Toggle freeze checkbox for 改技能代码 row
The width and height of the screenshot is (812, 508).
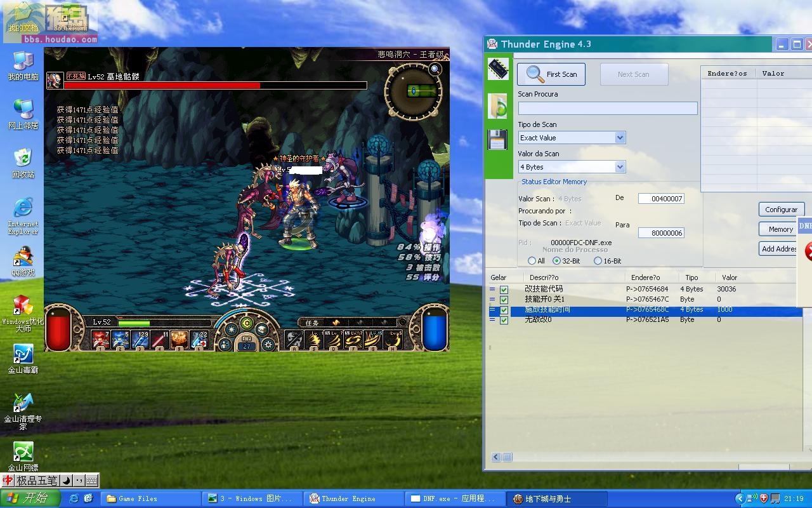pyautogui.click(x=504, y=290)
